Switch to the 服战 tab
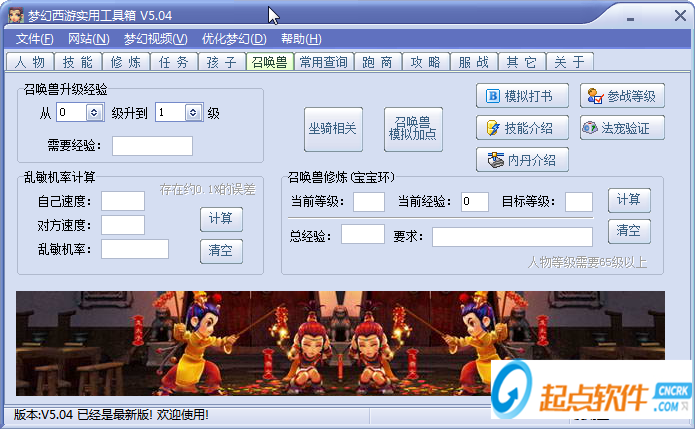This screenshot has height=429, width=695. (x=473, y=62)
